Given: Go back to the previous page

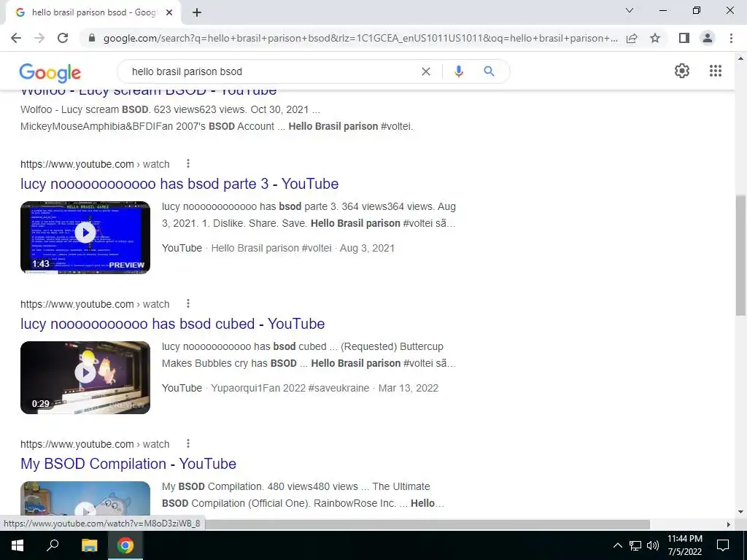Looking at the screenshot, I should (16, 38).
